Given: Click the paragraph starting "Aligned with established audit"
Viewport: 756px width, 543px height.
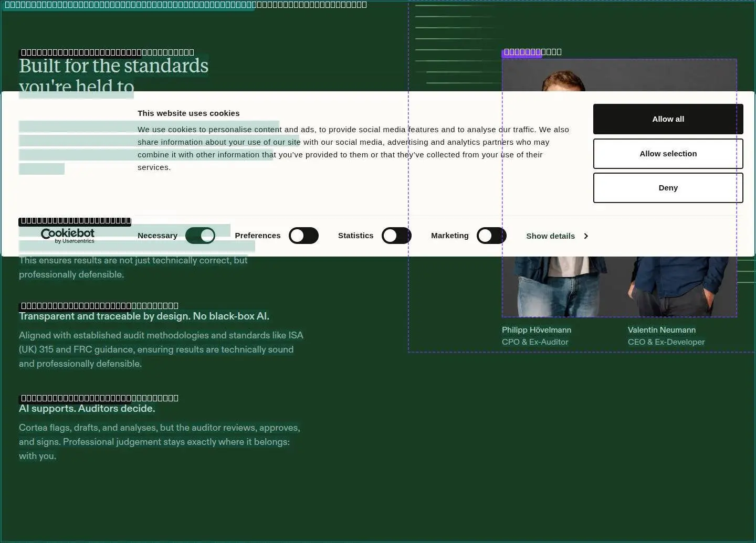Looking at the screenshot, I should [x=161, y=349].
